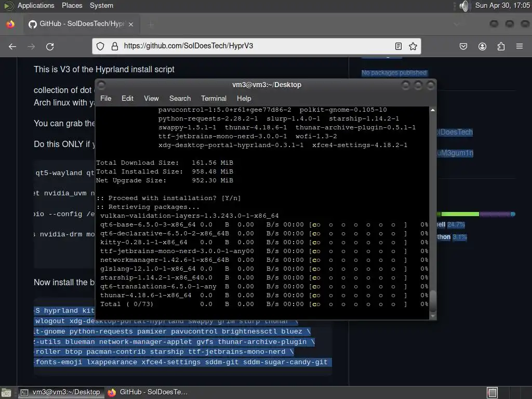Image resolution: width=532 pixels, height=399 pixels.
Task: Open the Places menu in the top panel
Action: pos(72,5)
